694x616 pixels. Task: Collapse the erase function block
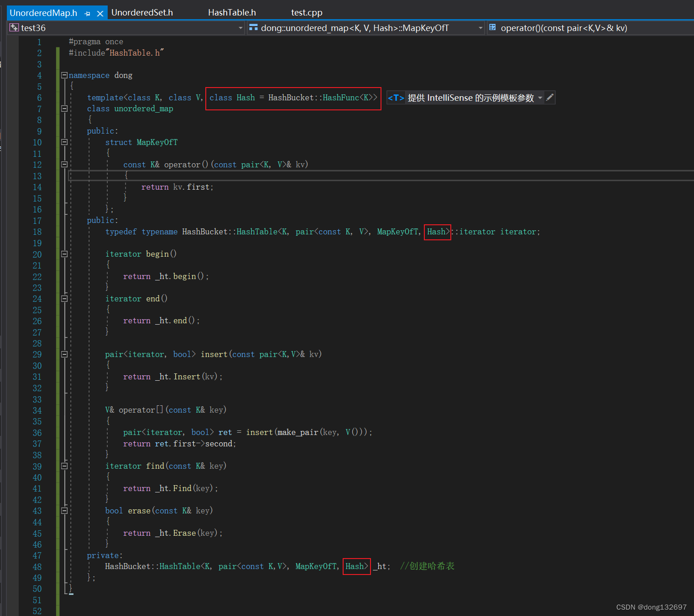pyautogui.click(x=64, y=511)
